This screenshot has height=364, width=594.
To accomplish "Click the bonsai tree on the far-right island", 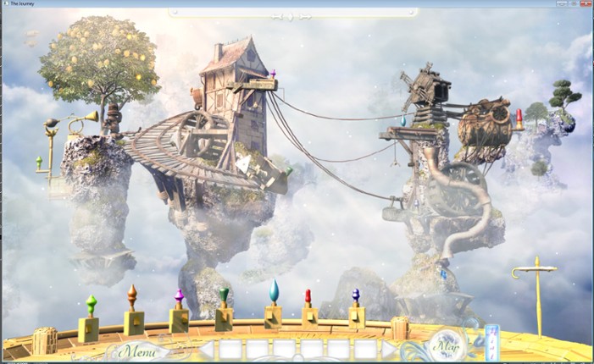I will (564, 94).
